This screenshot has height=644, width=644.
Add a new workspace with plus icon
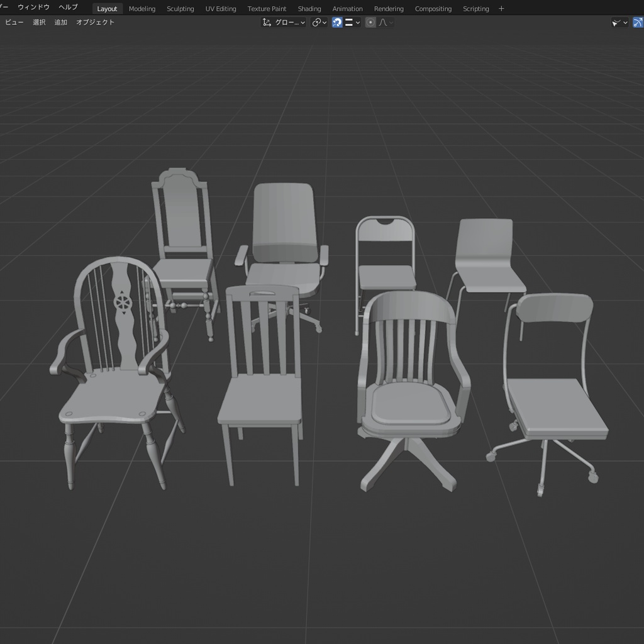coord(501,9)
